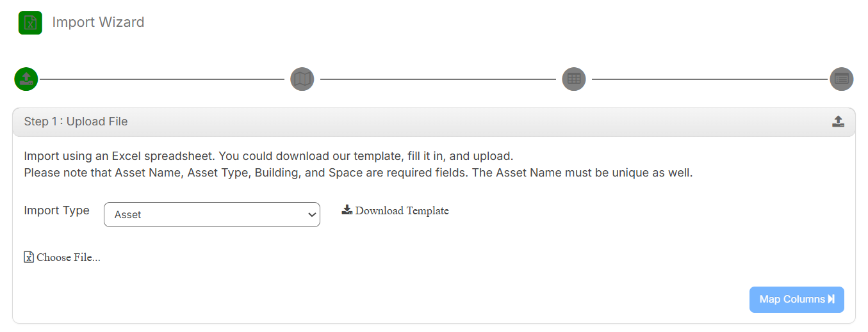Screen dimensions: 868x332
Task: Jump to the map columns step icon
Action: 302,79
